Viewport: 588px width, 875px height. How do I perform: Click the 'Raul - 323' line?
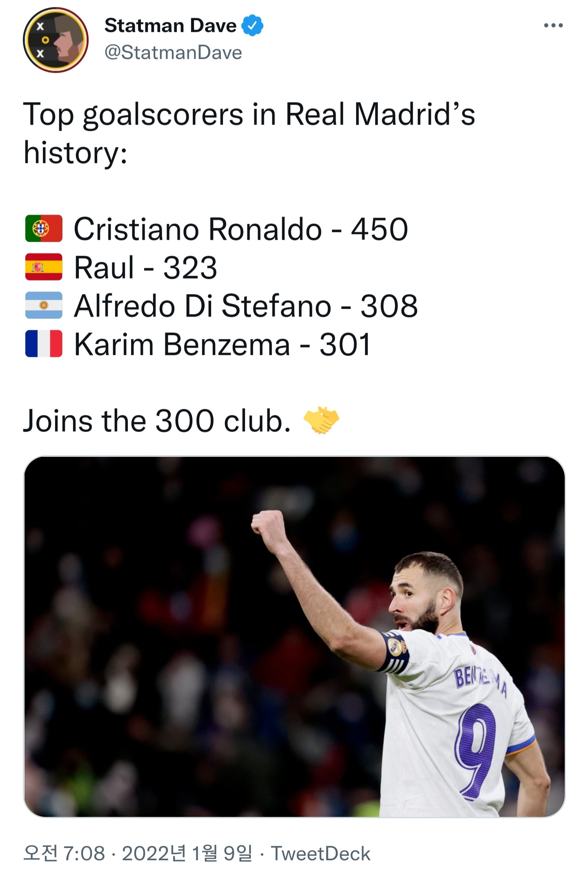point(145,267)
